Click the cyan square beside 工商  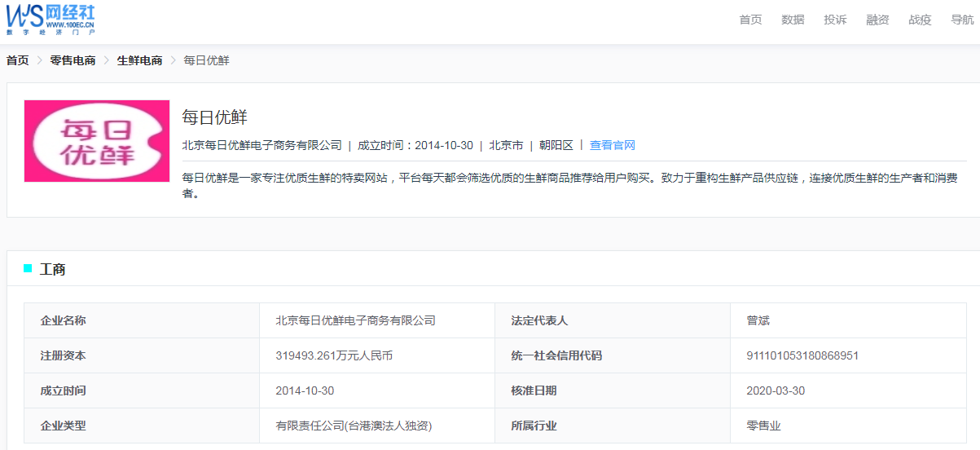point(28,268)
